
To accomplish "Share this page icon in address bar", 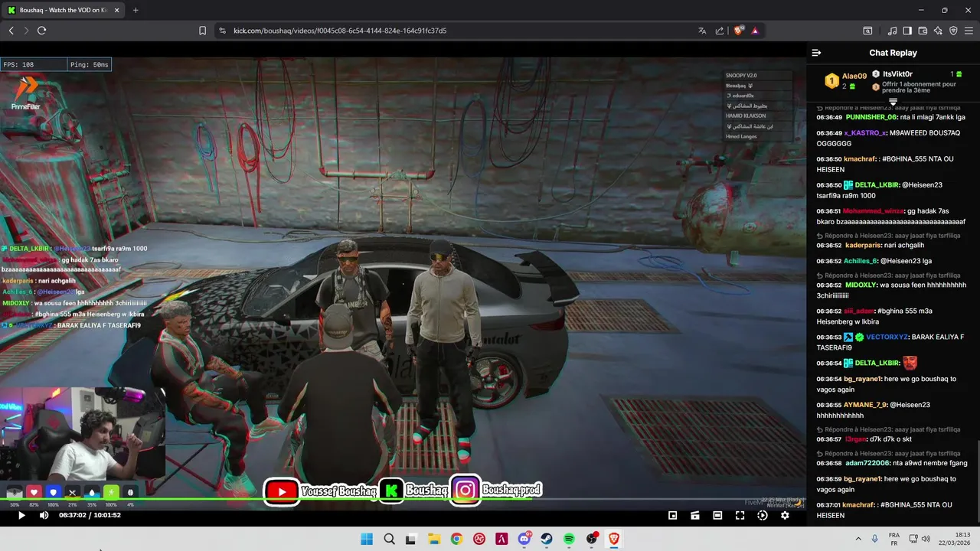I will click(x=720, y=31).
